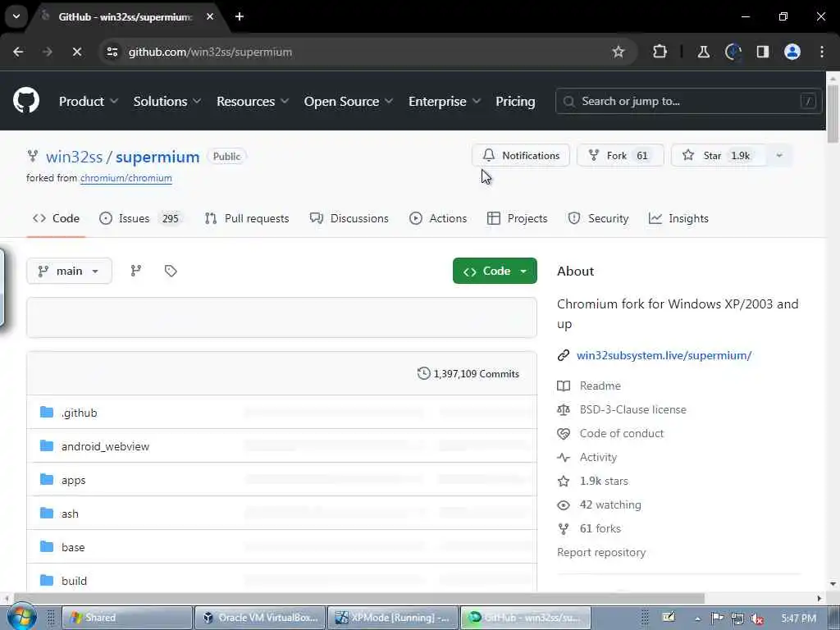
Task: Expand the Product menu
Action: pyautogui.click(x=89, y=101)
